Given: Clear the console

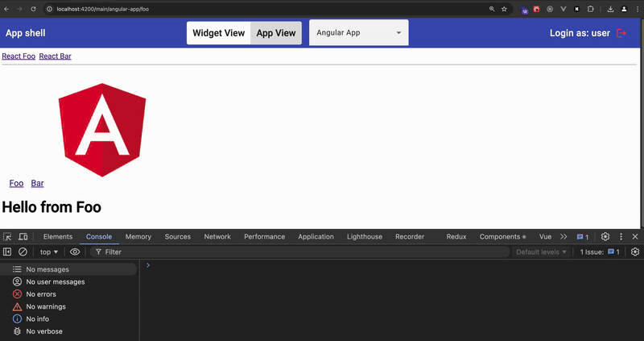Looking at the screenshot, I should pyautogui.click(x=23, y=252).
